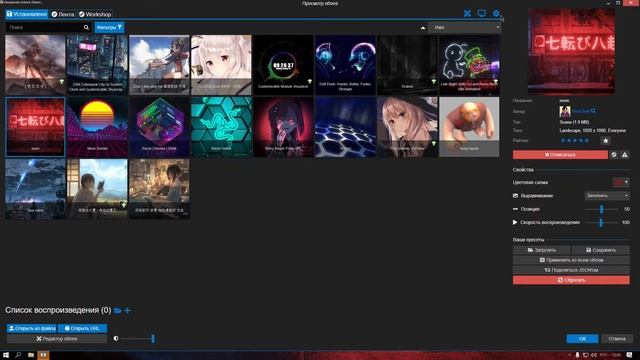Select the blue glowing hexagon grid wallpaper
The height and width of the screenshot is (360, 640).
pos(345,127)
